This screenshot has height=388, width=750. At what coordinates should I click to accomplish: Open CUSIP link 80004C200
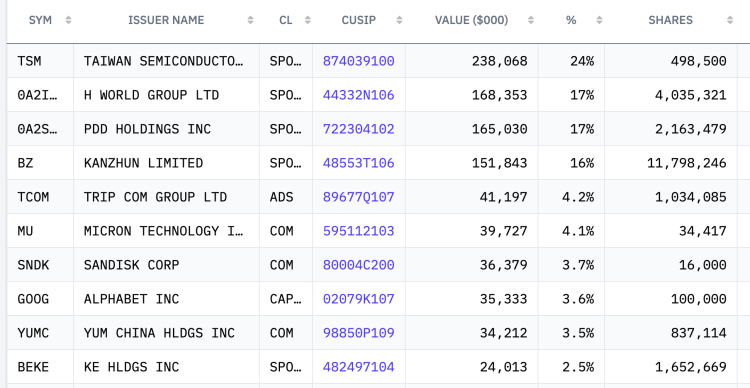coord(359,265)
